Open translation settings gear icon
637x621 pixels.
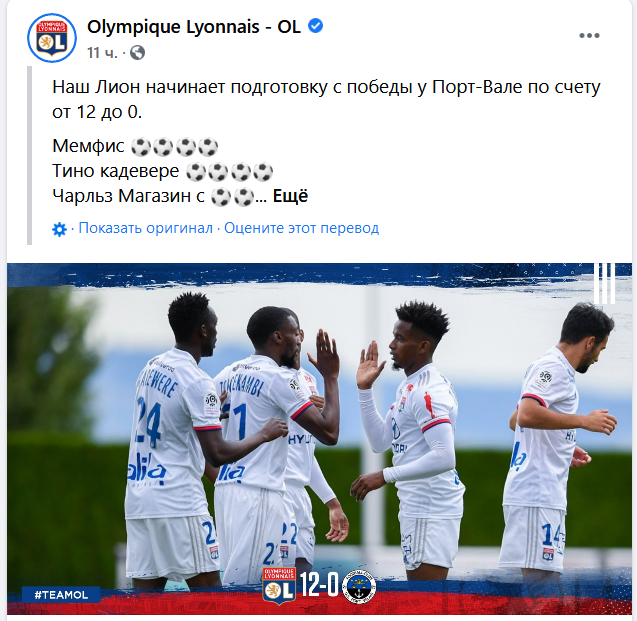point(59,229)
